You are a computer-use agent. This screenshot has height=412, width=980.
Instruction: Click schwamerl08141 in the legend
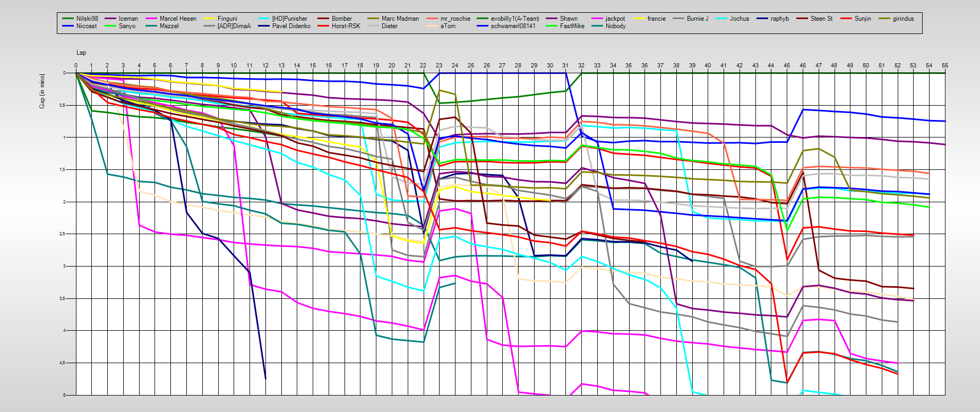coord(513,26)
